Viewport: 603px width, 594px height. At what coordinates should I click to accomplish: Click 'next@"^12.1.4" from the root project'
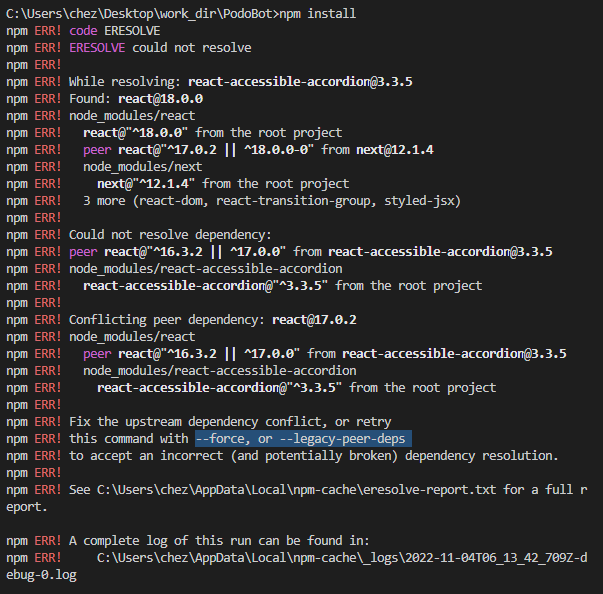[223, 184]
